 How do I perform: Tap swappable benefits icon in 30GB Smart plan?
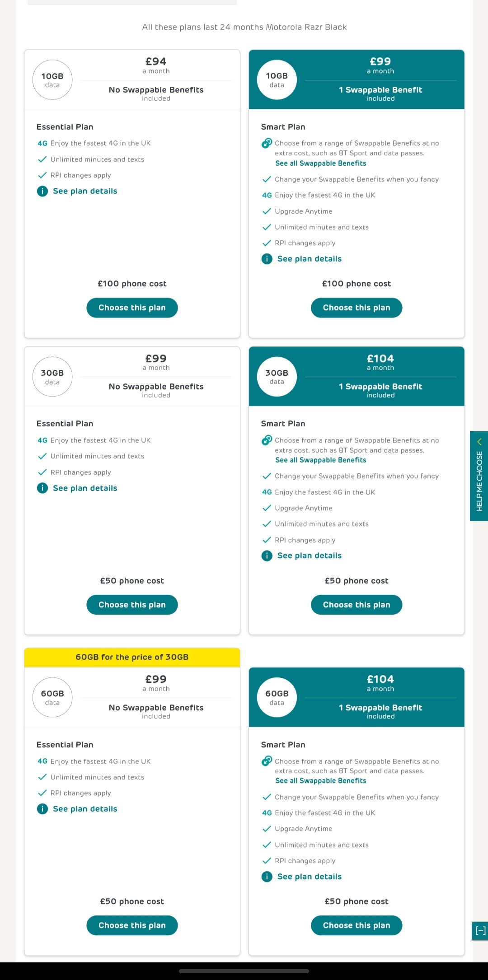pos(267,440)
